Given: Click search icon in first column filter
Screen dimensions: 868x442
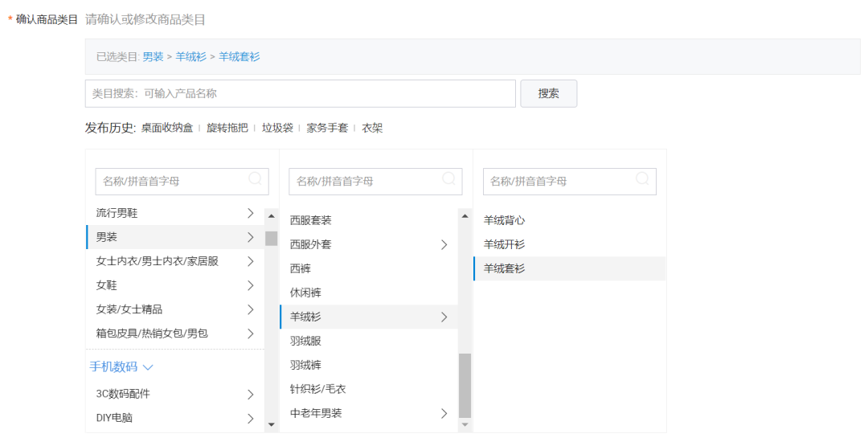Looking at the screenshot, I should (x=256, y=178).
